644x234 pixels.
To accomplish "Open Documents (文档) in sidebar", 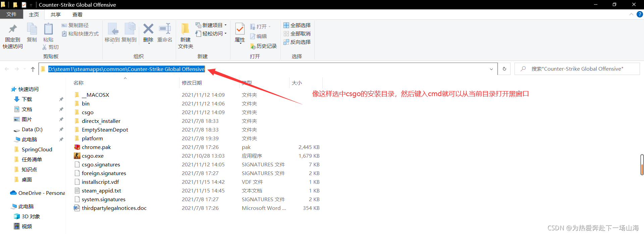I will click(27, 109).
